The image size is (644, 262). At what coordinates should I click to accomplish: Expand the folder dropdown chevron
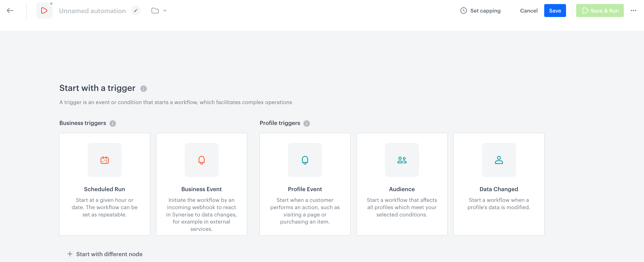click(x=165, y=11)
